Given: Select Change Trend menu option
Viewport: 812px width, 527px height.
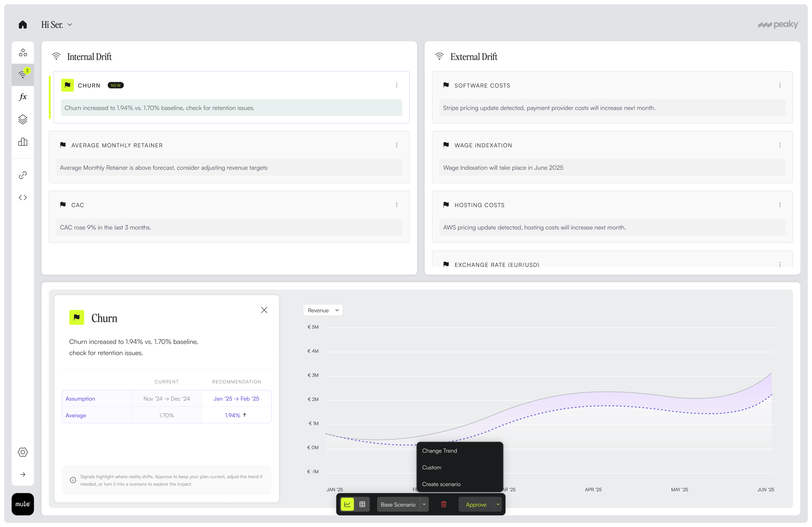Looking at the screenshot, I should (x=439, y=451).
